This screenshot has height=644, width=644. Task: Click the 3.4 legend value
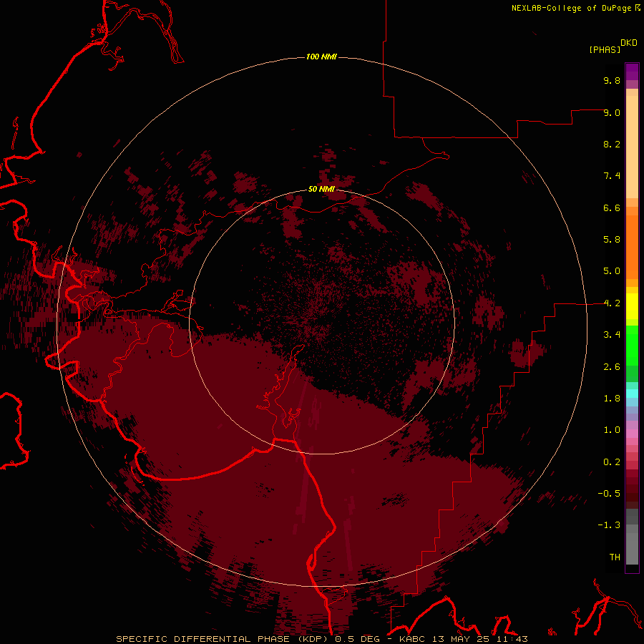612,335
